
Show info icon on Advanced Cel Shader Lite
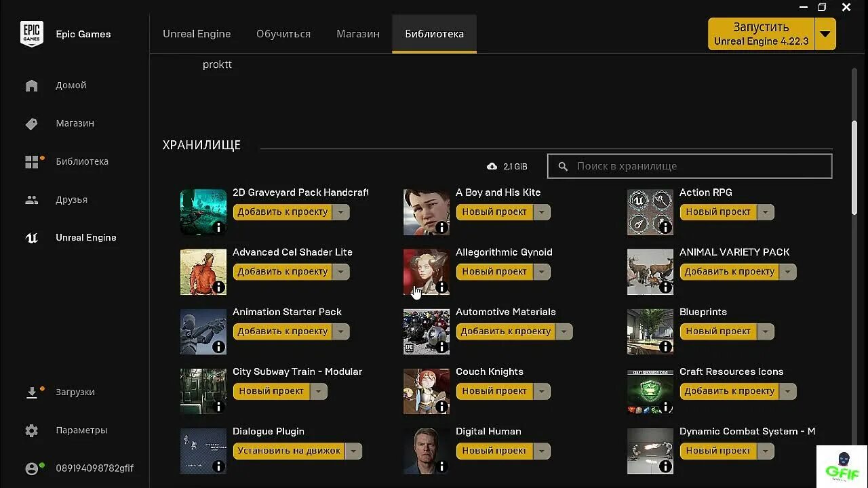click(x=218, y=287)
